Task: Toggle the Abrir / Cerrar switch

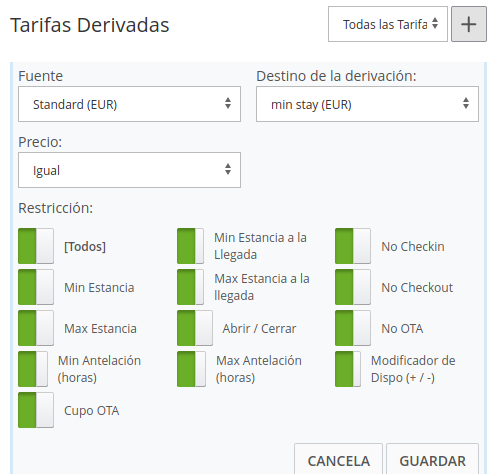Action: 195,328
